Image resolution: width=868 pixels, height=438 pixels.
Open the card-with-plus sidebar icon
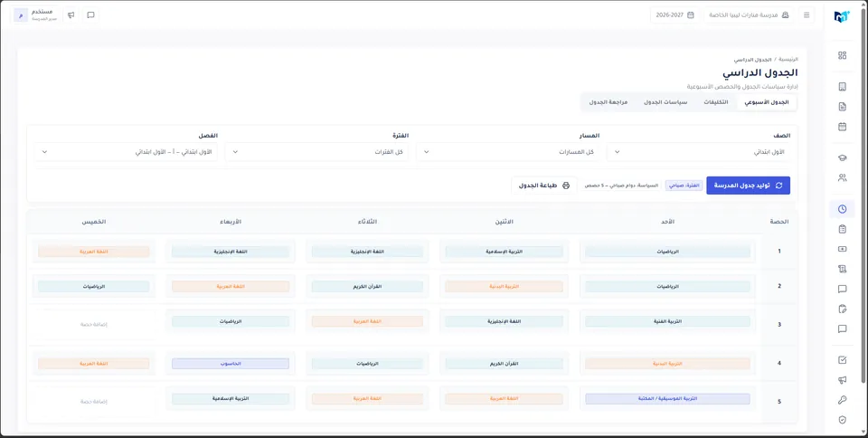point(842,249)
